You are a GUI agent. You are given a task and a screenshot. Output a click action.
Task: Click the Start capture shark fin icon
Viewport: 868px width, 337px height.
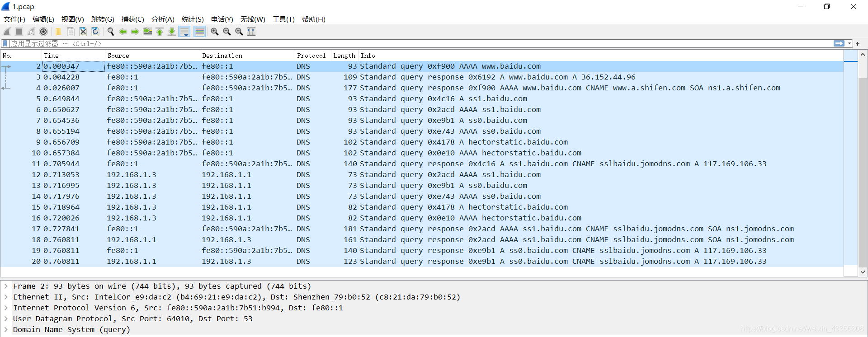pos(7,32)
